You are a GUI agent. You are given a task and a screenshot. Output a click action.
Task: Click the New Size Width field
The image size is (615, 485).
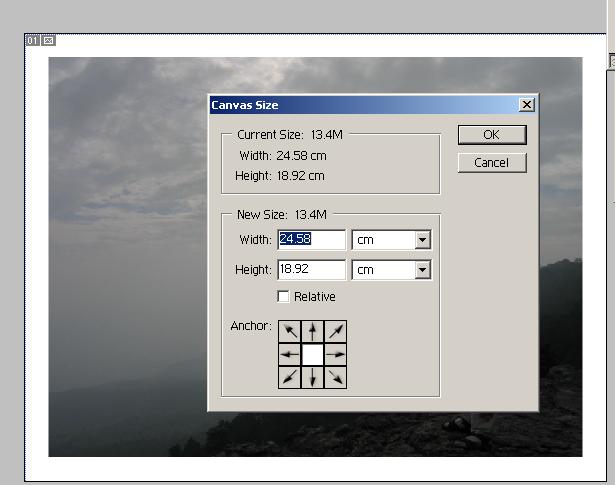[x=312, y=240]
